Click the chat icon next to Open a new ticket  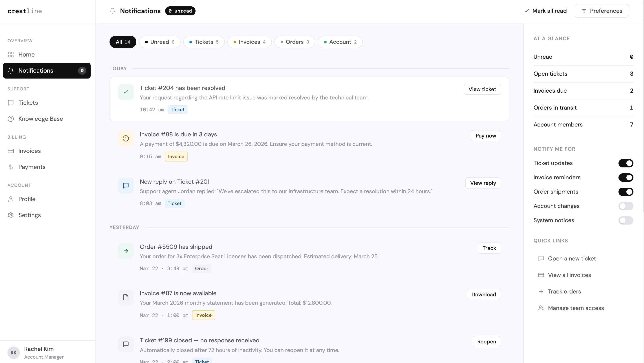[x=541, y=258]
